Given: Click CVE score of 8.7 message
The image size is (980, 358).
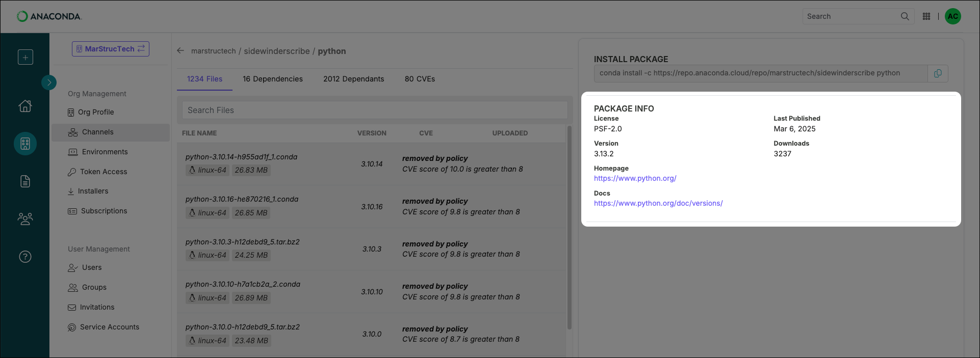Looking at the screenshot, I should [461, 339].
